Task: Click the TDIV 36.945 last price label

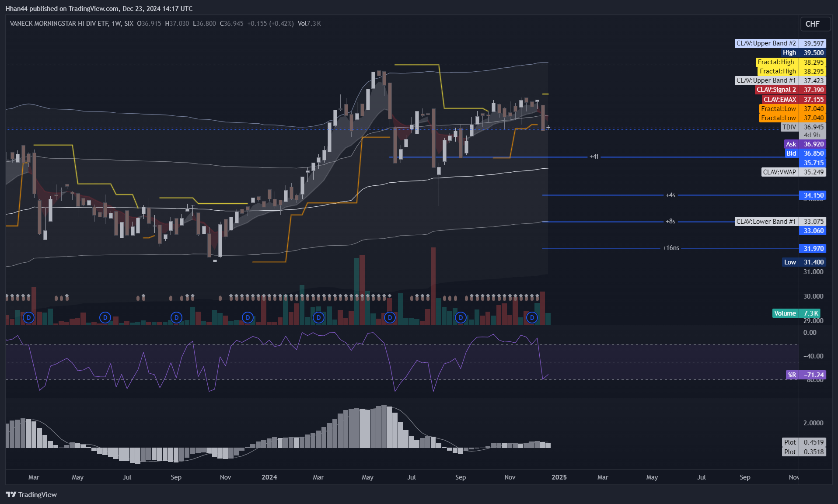Action: (803, 127)
